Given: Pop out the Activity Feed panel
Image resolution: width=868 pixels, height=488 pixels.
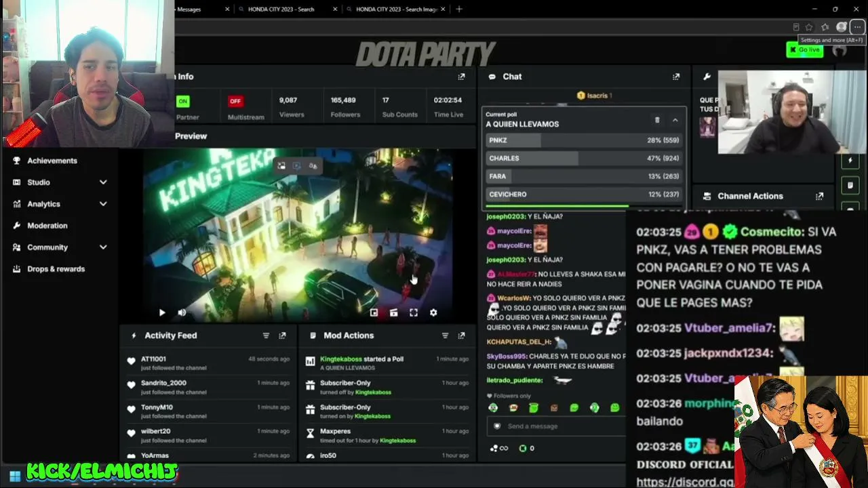Looking at the screenshot, I should pos(282,335).
